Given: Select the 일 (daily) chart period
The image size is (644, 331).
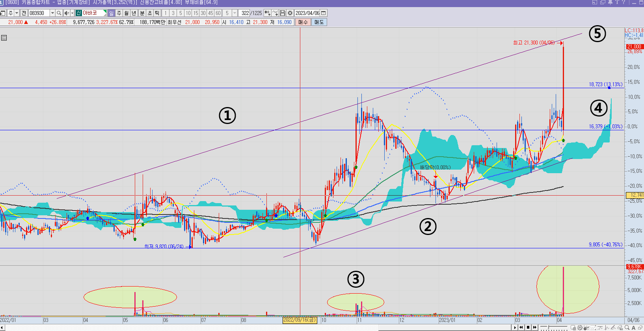Looking at the screenshot, I should [111, 13].
